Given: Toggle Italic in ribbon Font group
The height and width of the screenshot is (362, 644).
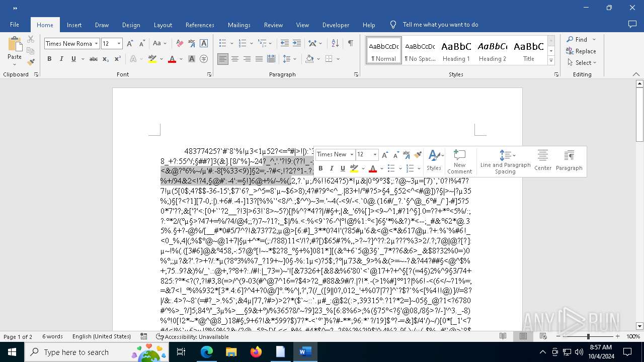Looking at the screenshot, I should (x=61, y=59).
